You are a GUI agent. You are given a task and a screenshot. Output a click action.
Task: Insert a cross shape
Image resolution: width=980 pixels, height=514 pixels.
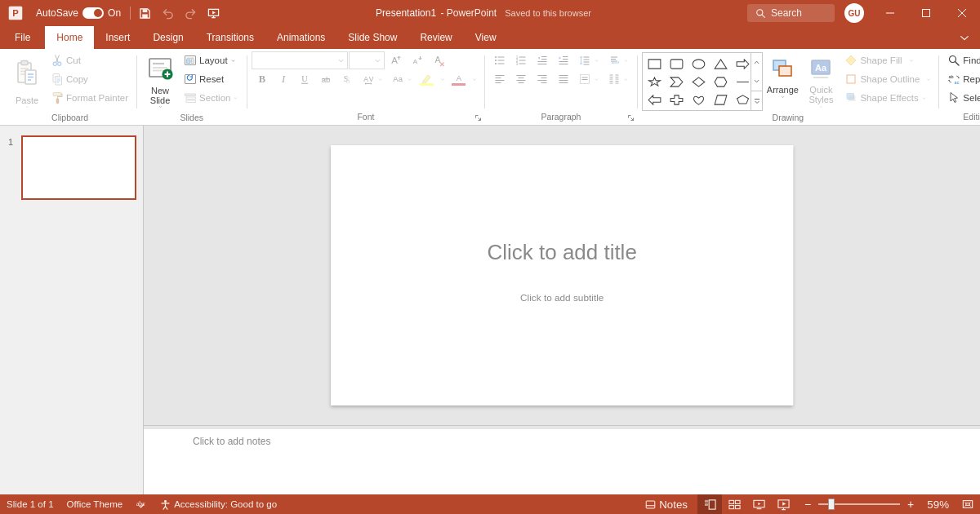(x=676, y=100)
